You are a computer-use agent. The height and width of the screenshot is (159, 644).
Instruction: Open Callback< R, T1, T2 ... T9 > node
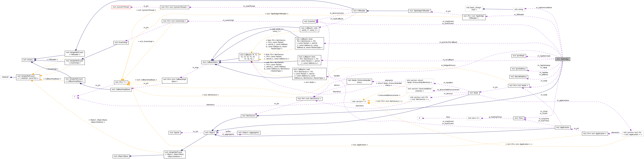pos(249,57)
